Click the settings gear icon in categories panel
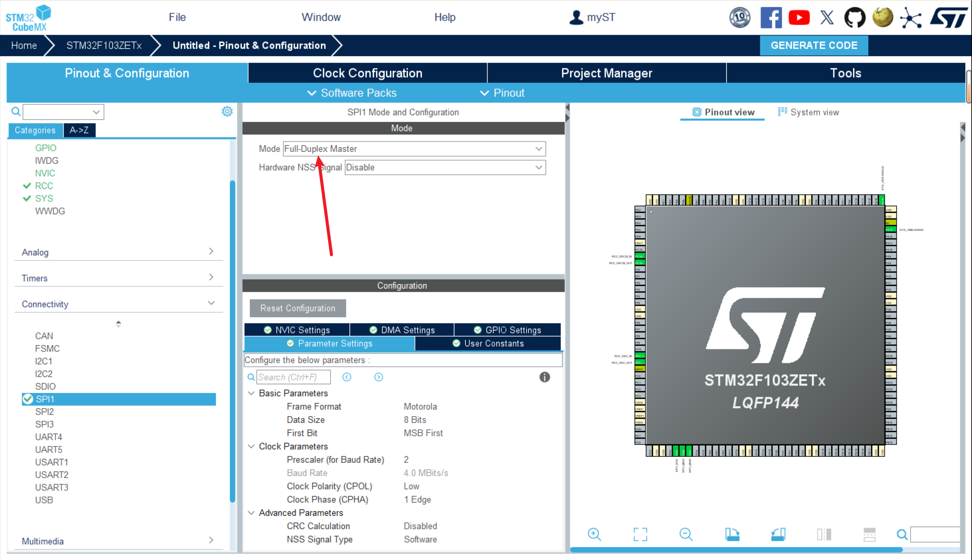Screen dimensions: 972x560 coord(227,112)
